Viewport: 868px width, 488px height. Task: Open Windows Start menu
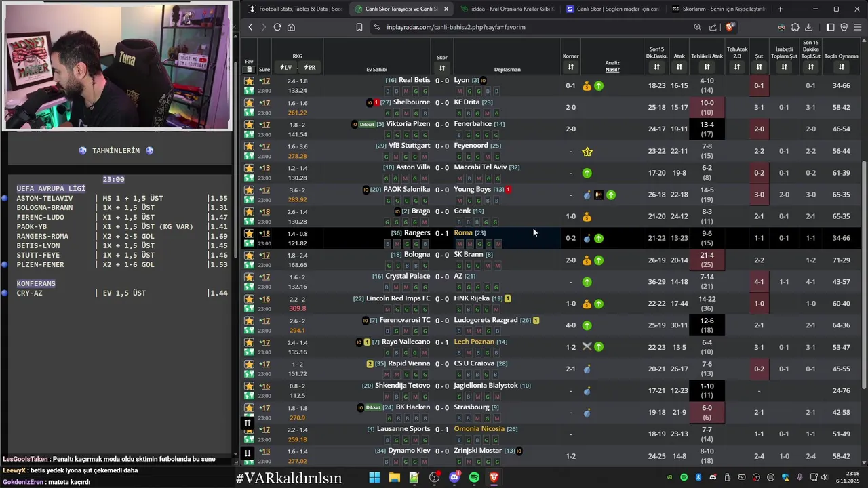coord(374,478)
